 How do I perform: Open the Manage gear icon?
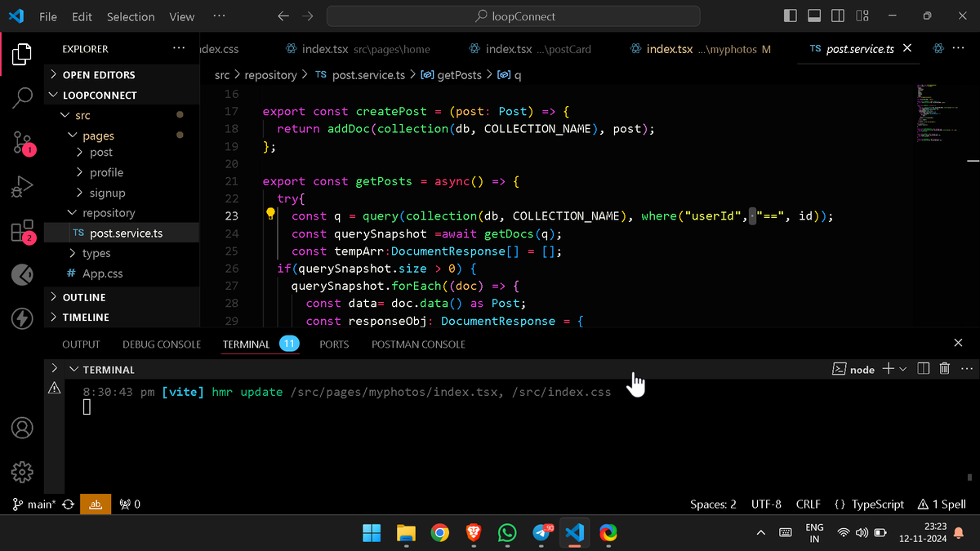pos(22,472)
